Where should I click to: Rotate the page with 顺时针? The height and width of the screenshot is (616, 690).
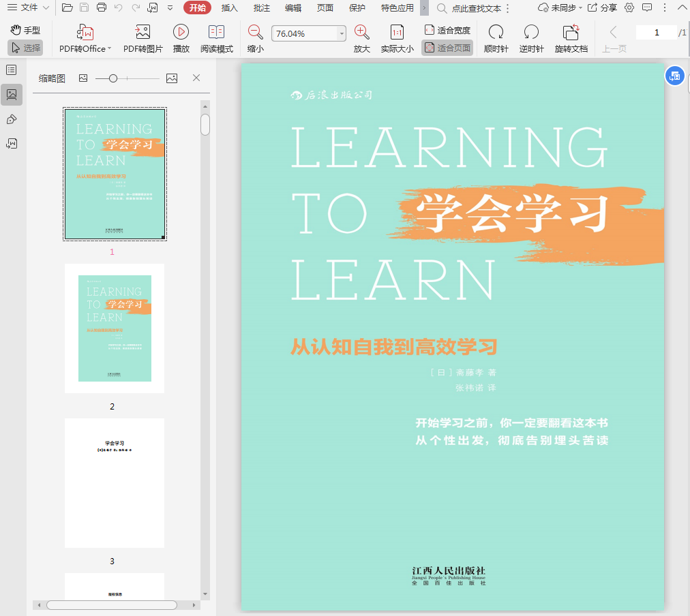(496, 33)
